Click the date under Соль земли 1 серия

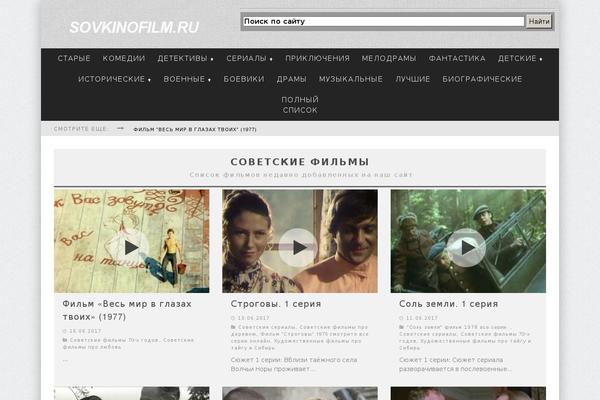[x=422, y=318]
